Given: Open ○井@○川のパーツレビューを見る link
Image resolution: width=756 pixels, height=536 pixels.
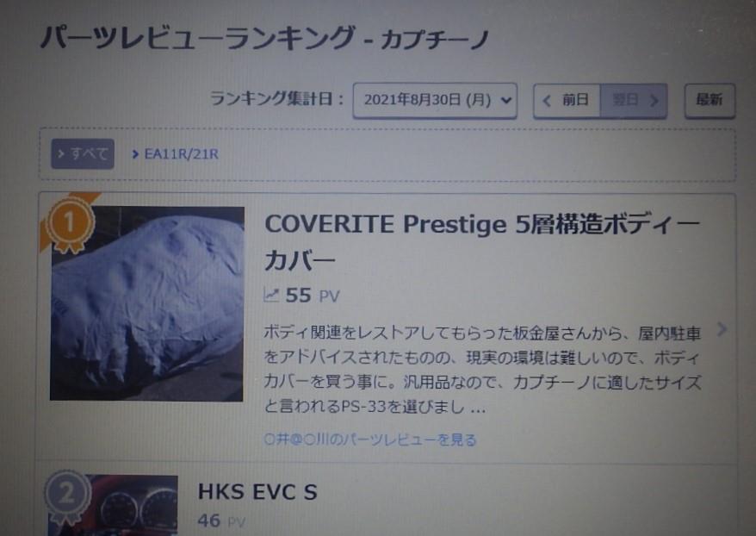Looking at the screenshot, I should tap(369, 439).
